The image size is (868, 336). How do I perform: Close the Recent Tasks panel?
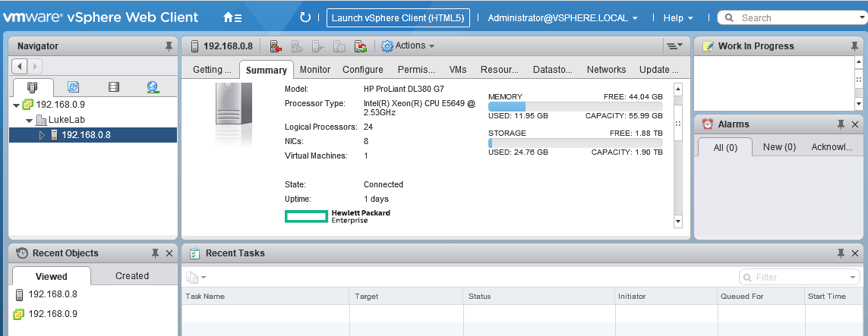[x=855, y=253]
